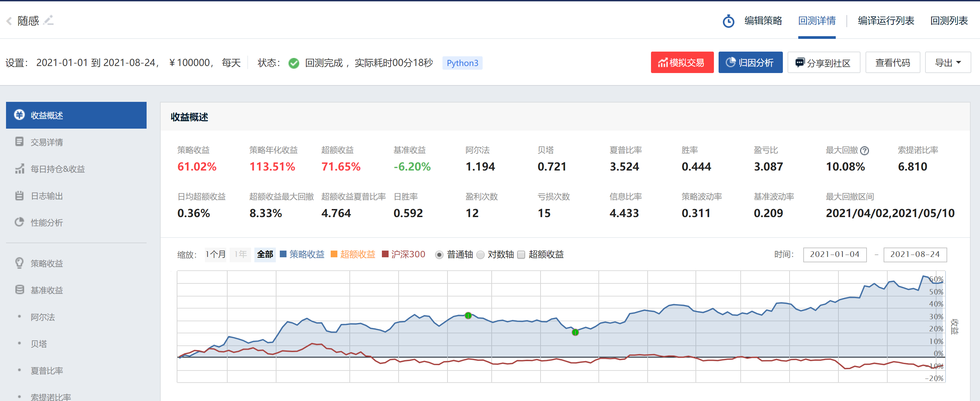
Task: Open the 编译运行列表 tab
Action: pos(886,20)
